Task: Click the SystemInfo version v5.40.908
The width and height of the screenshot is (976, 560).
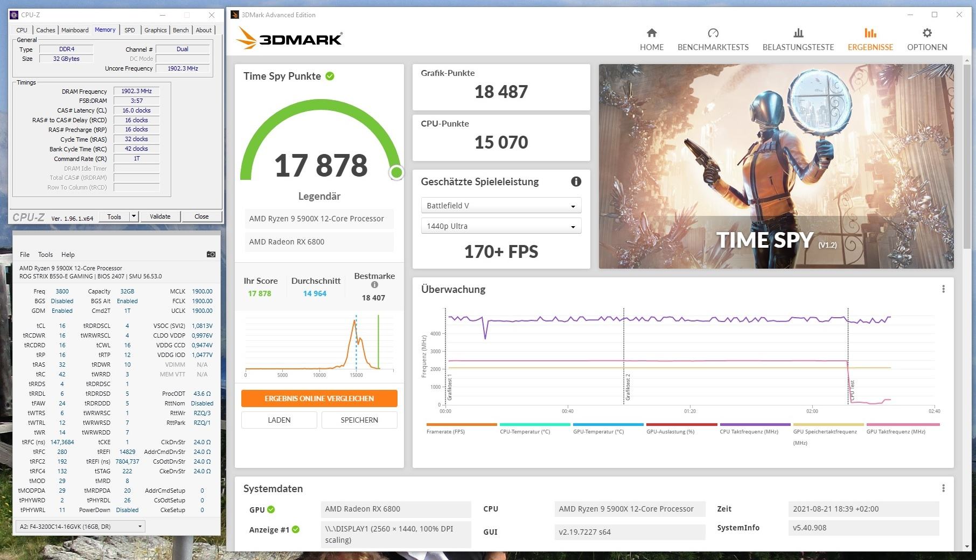Action: click(863, 528)
